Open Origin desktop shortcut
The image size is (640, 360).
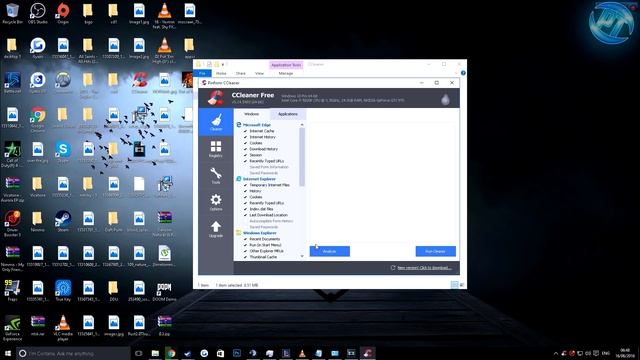[x=63, y=13]
